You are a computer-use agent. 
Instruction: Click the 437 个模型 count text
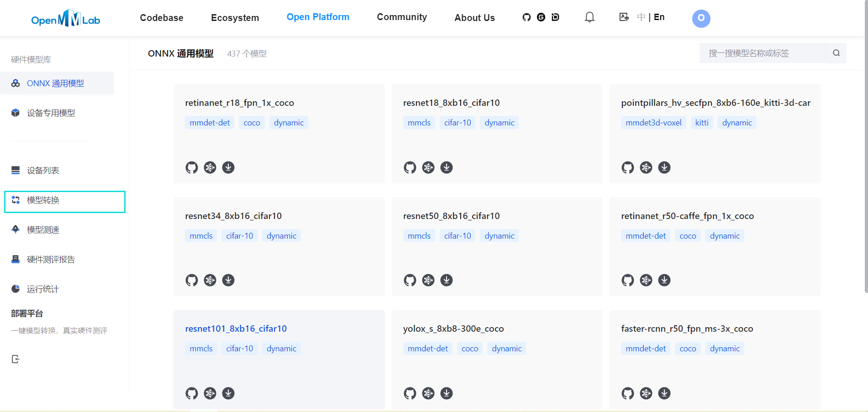tap(247, 53)
